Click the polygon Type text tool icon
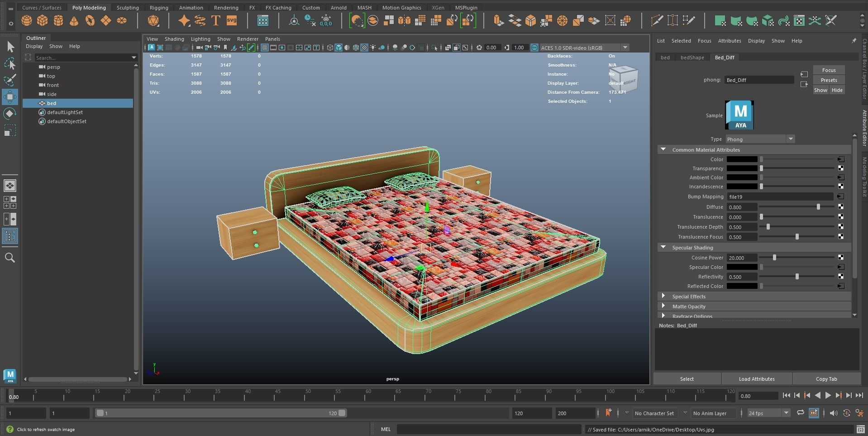 click(216, 21)
